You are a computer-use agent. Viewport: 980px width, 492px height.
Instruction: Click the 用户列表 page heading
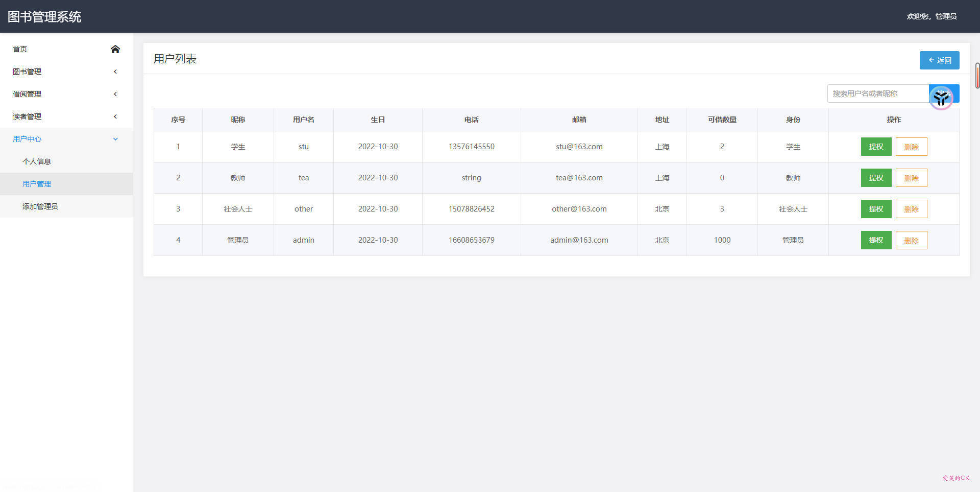point(175,59)
